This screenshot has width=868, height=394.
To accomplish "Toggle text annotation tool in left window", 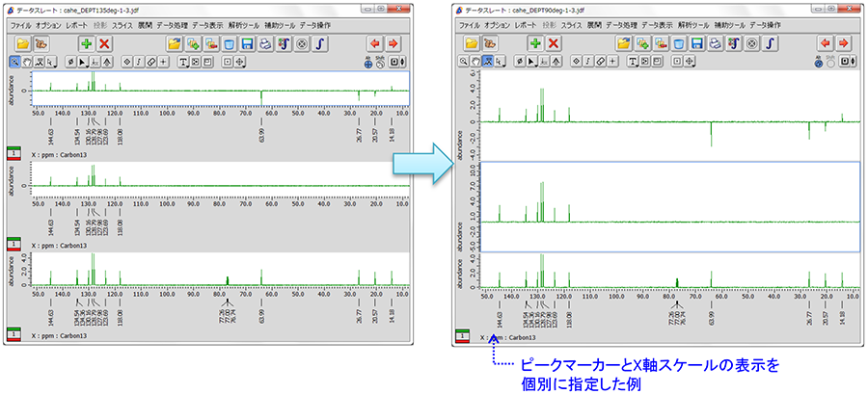I will pos(182,62).
